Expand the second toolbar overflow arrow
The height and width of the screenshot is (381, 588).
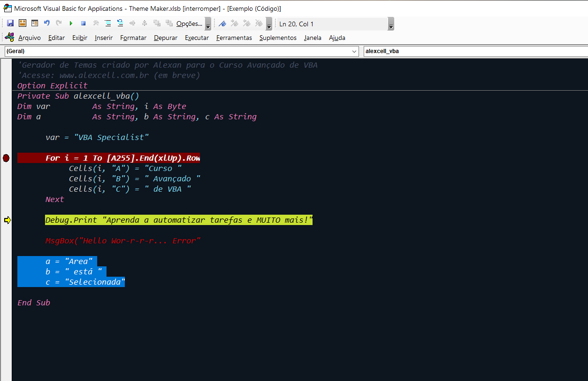[269, 24]
